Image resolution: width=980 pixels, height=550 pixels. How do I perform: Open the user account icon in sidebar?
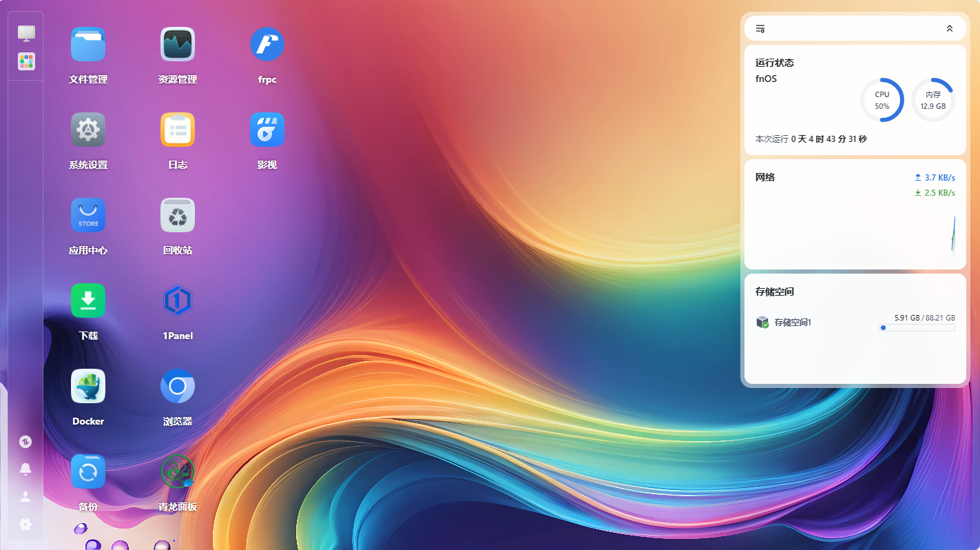(25, 497)
